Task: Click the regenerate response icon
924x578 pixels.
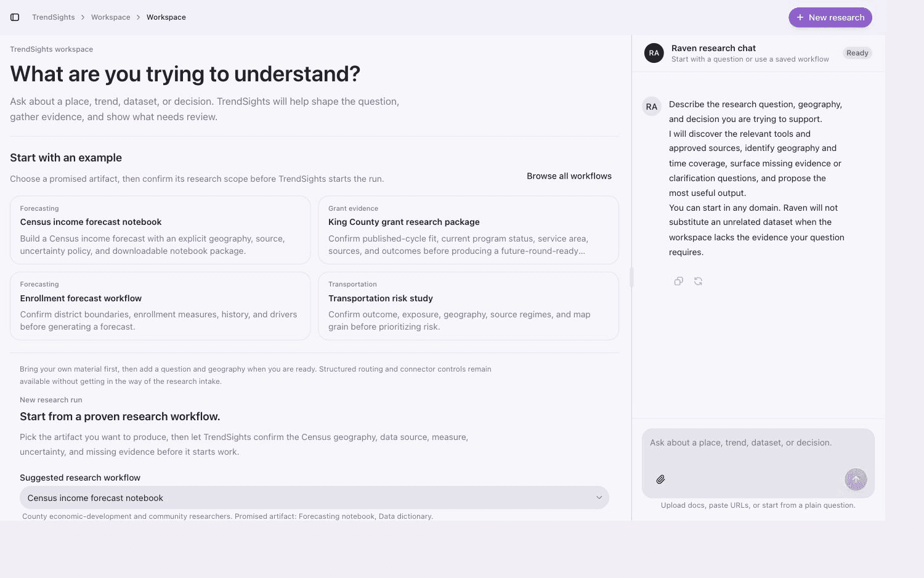Action: (698, 281)
